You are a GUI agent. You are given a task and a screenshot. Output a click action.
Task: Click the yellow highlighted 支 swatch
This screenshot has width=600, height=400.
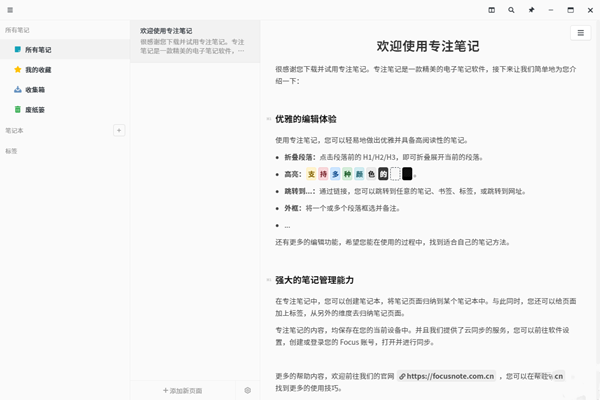tap(312, 174)
